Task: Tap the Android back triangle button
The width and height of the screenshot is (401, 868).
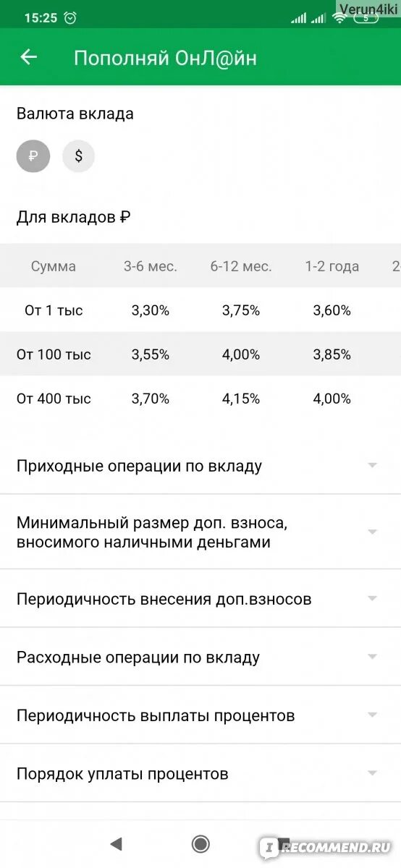Action: click(115, 844)
